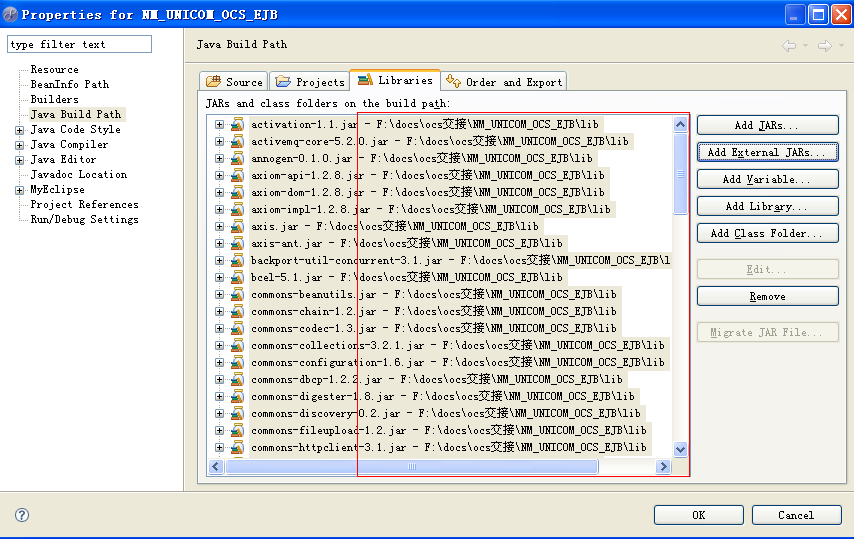Viewport: 854px width, 539px height.
Task: Expand the commons-httpclient-3.1.jar entry
Action: (219, 448)
